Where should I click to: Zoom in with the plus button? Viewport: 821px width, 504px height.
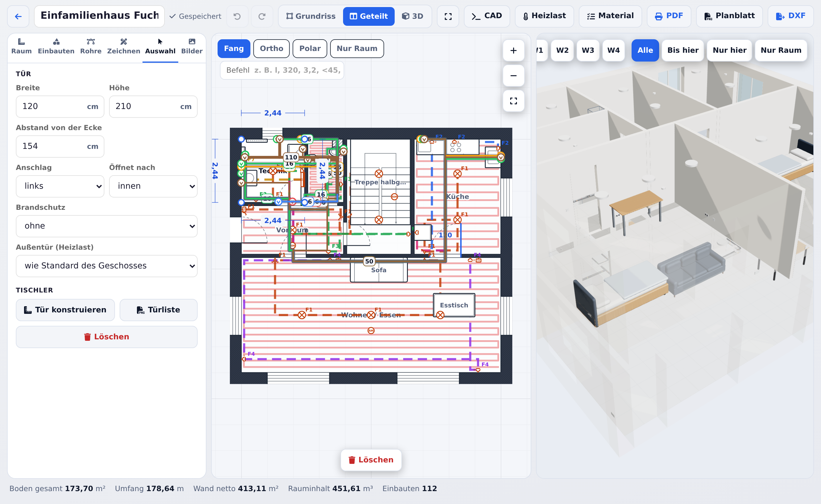click(x=513, y=50)
